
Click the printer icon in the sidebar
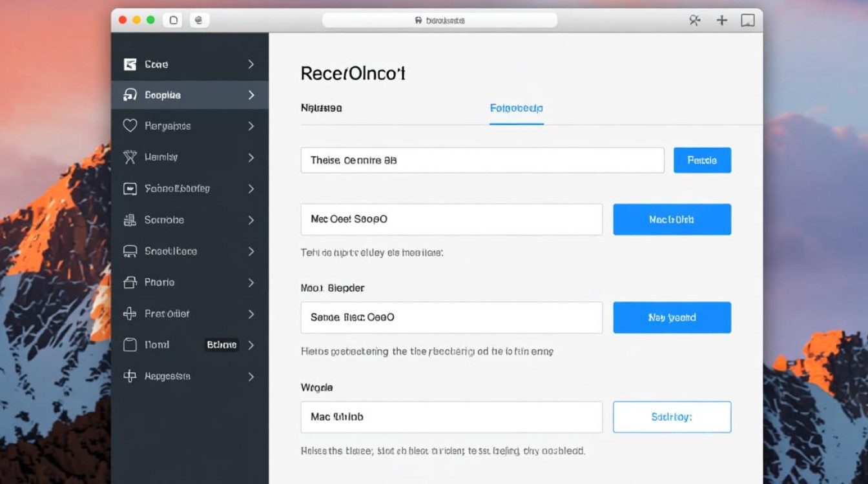coord(130,282)
